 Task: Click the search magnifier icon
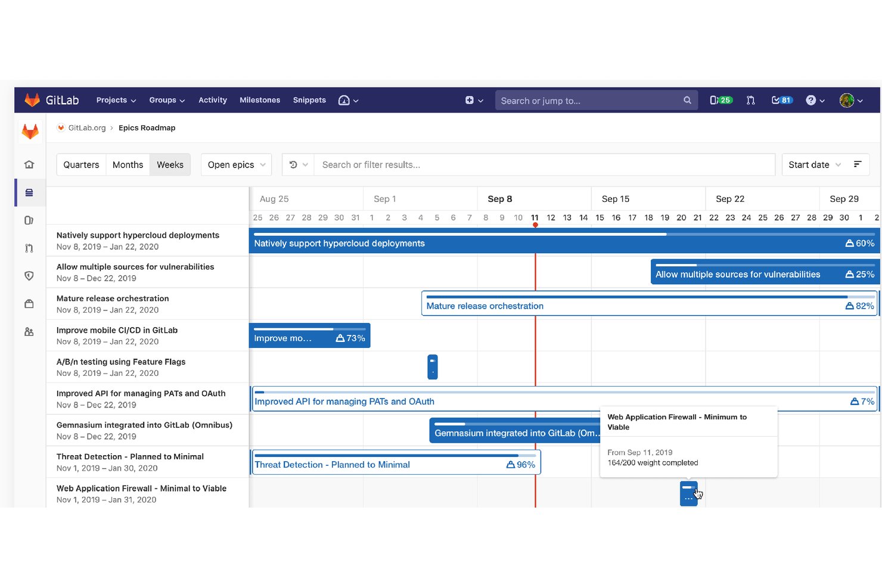pyautogui.click(x=687, y=100)
